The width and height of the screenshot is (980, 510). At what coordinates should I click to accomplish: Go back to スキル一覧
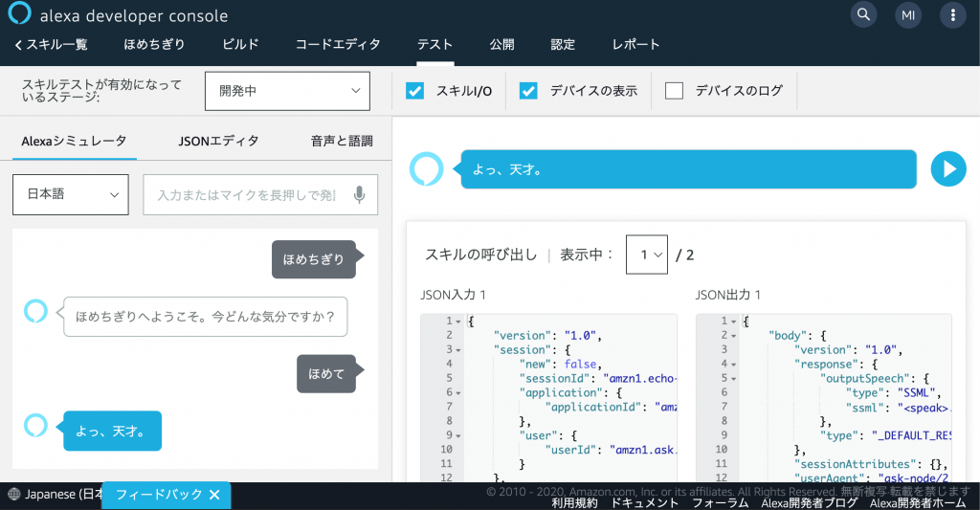pyautogui.click(x=51, y=44)
